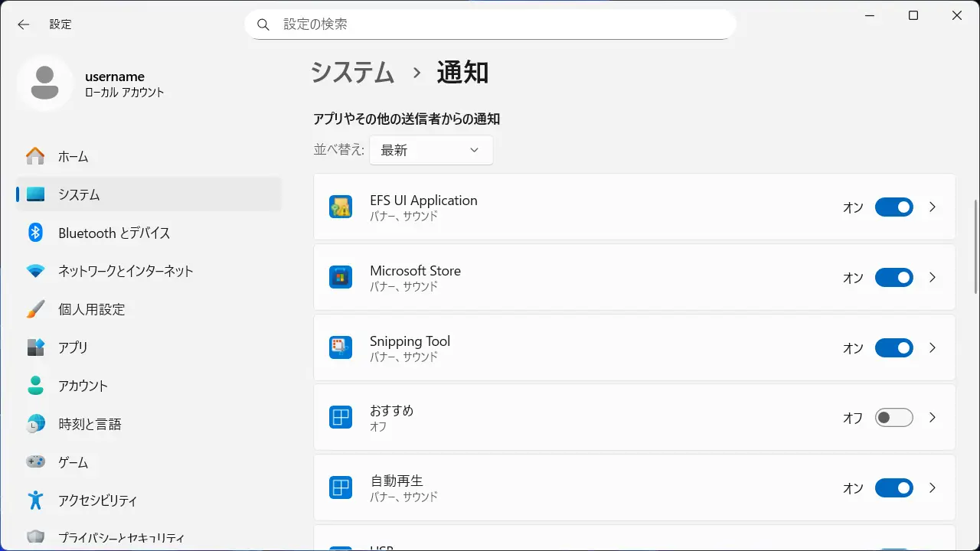Click the 設定の検索 search field
980x551 pixels.
coord(490,24)
